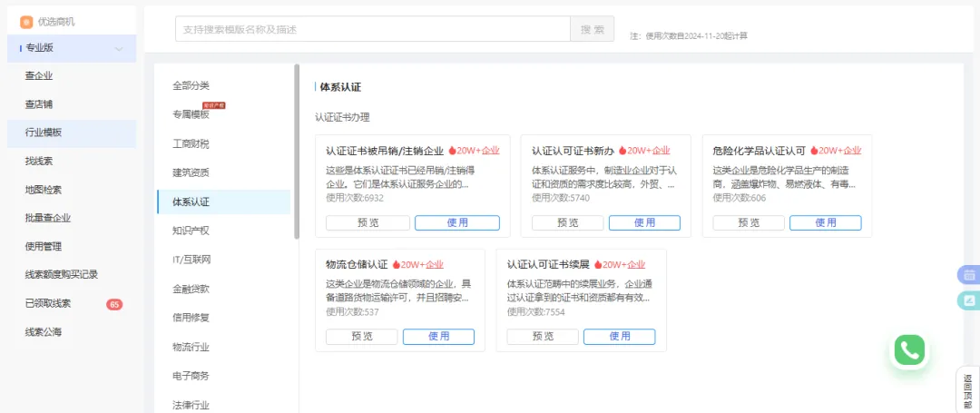Click the flame icon on 认证证书被吊销/注销企业 card
The width and height of the screenshot is (980, 413).
(451, 151)
